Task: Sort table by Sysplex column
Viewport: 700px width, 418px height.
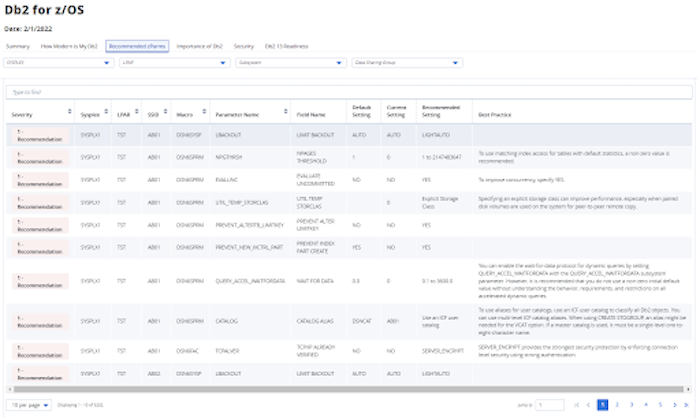Action: (x=107, y=114)
